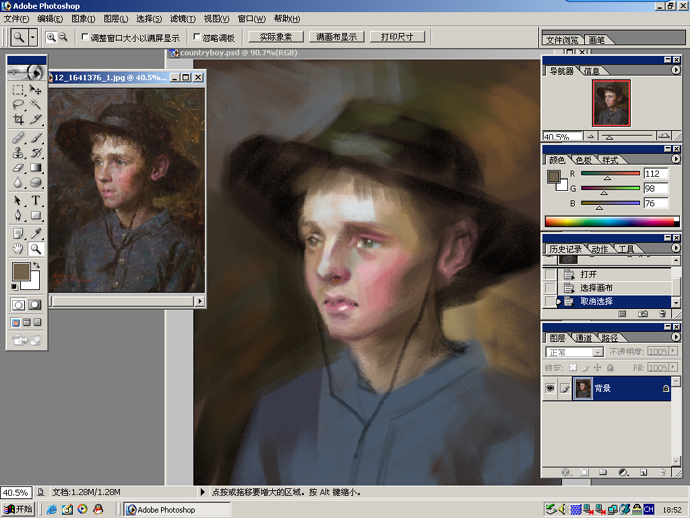
Task: Select the Eraser tool
Action: pos(18,167)
